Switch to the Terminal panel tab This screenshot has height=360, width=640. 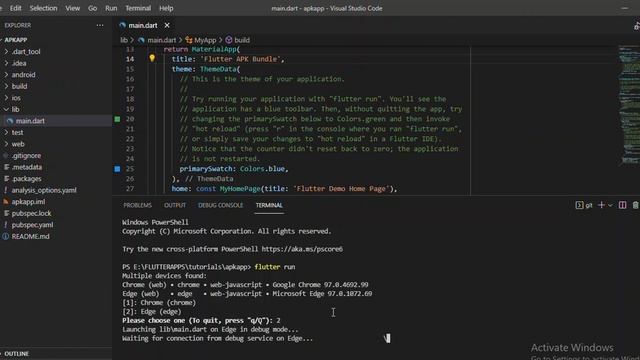pyautogui.click(x=269, y=205)
